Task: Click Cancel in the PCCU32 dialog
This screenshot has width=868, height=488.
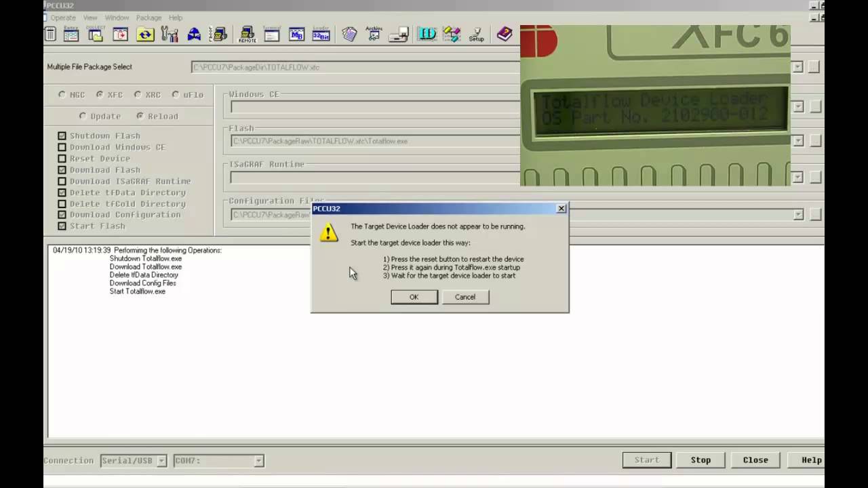Action: [x=465, y=297]
